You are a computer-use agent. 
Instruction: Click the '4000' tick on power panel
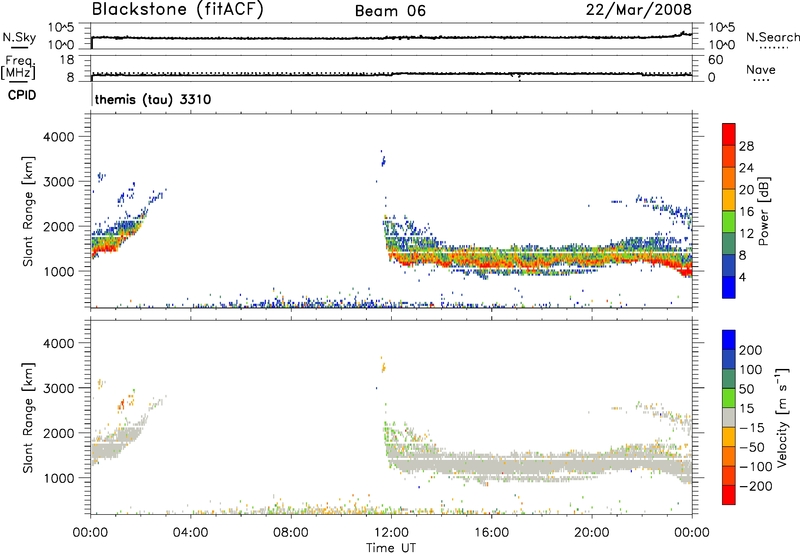pos(59,137)
